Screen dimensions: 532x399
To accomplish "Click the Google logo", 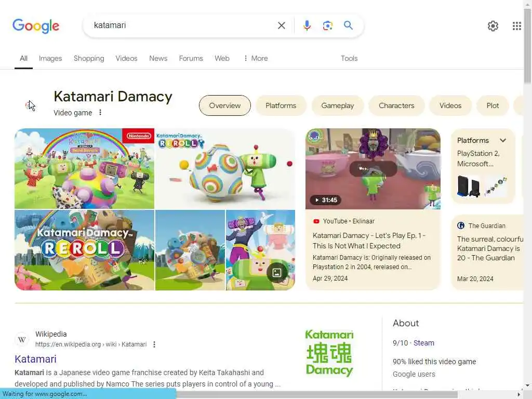I will tap(36, 26).
